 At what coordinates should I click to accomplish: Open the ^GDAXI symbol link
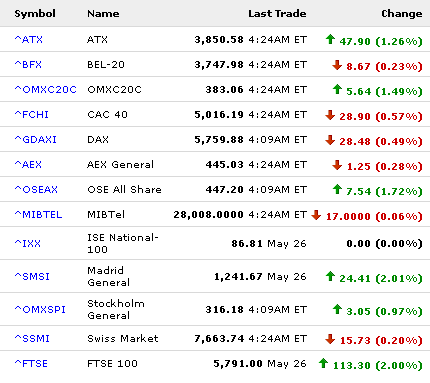36,139
